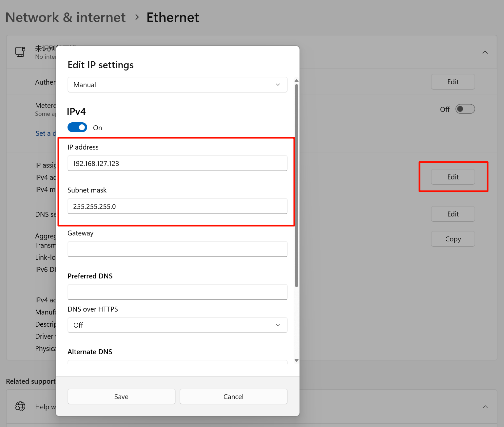The image size is (504, 427).
Task: Click the Cancel button
Action: pyautogui.click(x=233, y=396)
